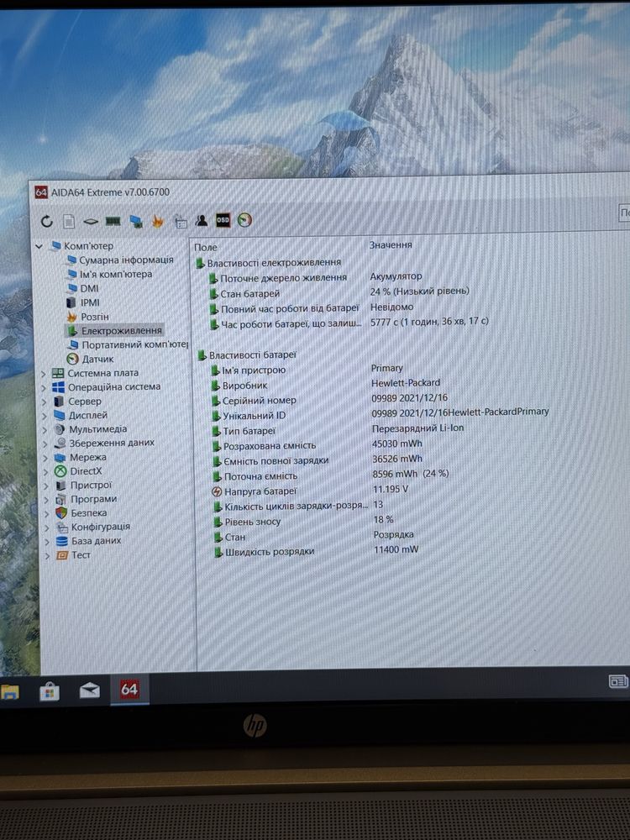Click the 36526 mWh value

397,459
